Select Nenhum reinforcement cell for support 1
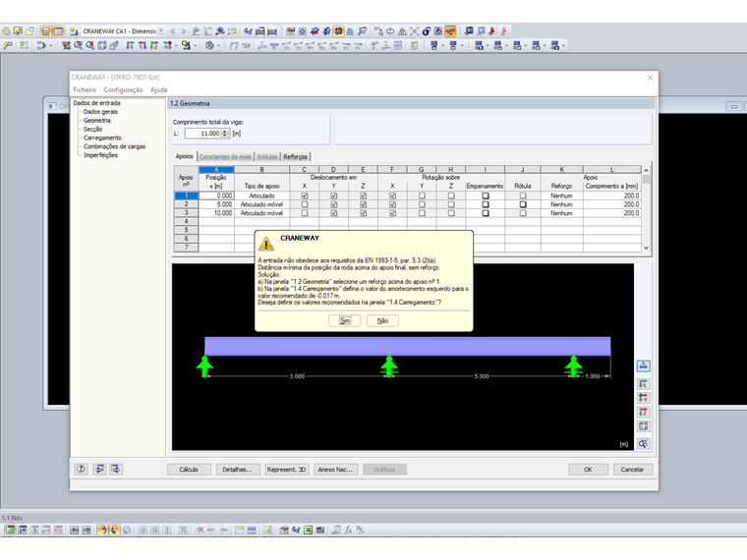The width and height of the screenshot is (747, 560). tap(561, 196)
